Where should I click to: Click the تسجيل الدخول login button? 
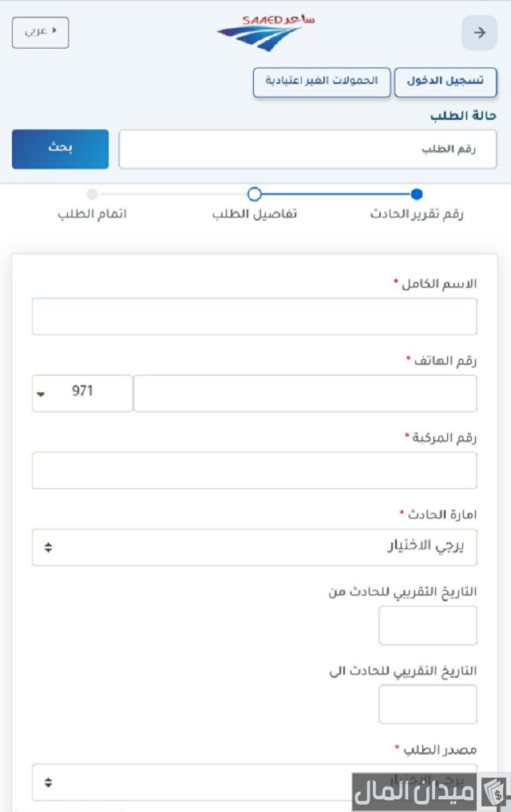[446, 82]
